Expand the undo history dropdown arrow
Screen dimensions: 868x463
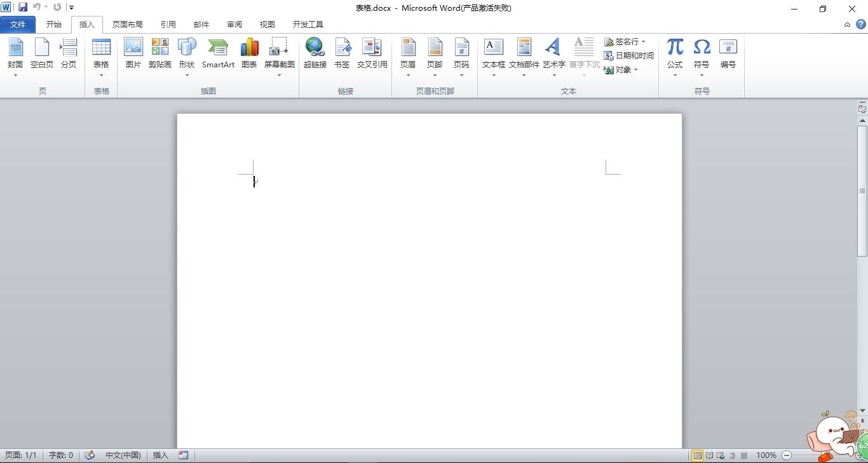pos(46,8)
